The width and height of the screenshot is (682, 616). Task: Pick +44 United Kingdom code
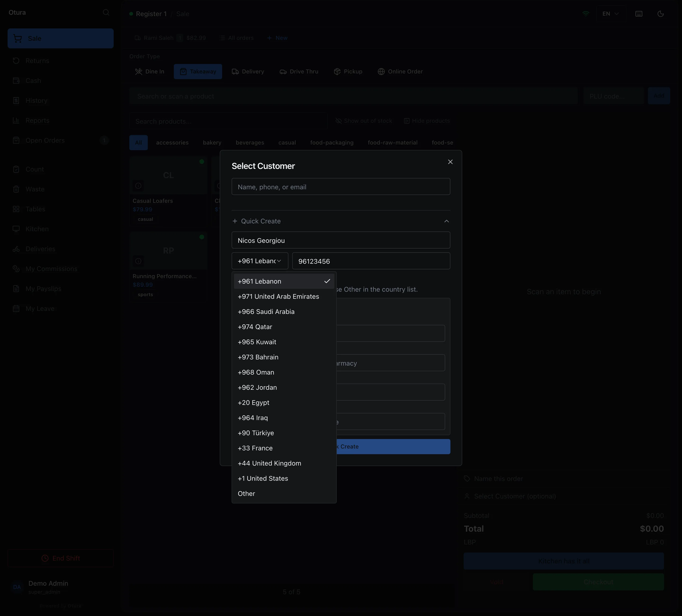pyautogui.click(x=284, y=463)
